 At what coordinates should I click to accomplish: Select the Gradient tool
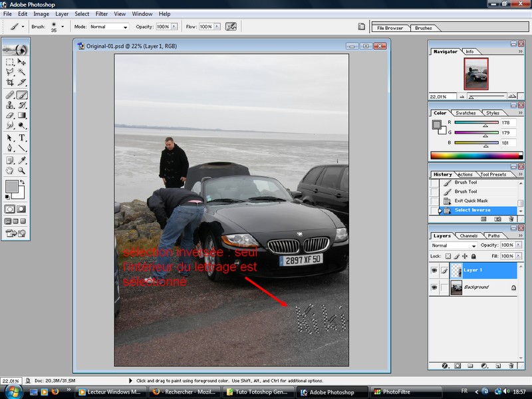pyautogui.click(x=22, y=115)
